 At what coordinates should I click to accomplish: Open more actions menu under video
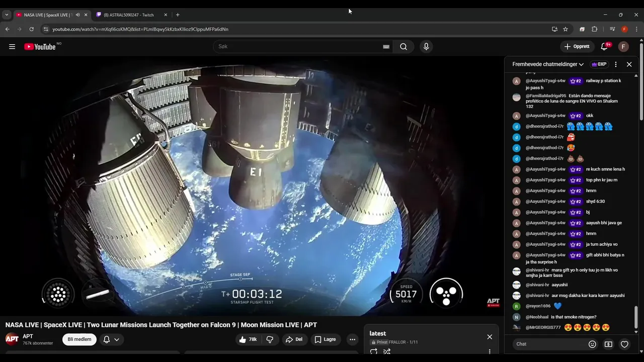click(x=352, y=339)
